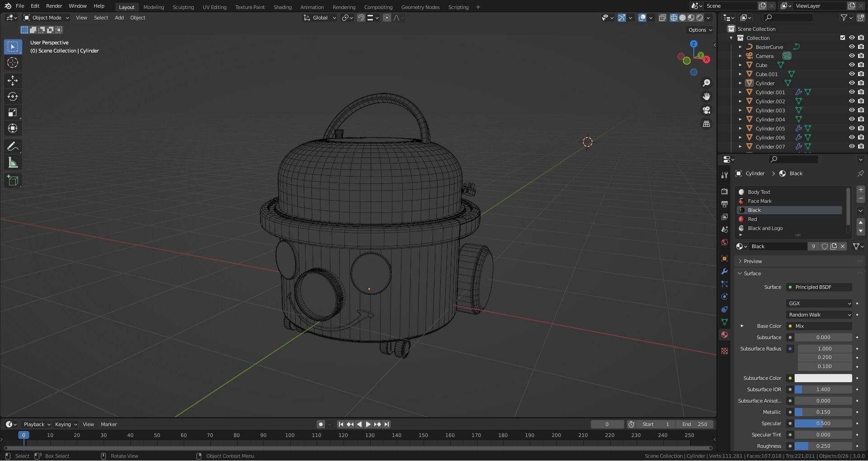
Task: Collapse the Surface panel
Action: 752,274
